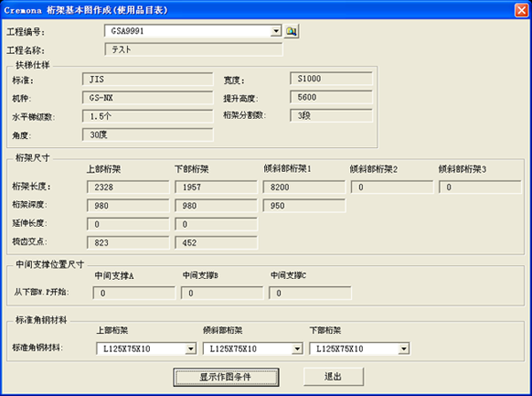This screenshot has height=396, width=532.
Task: Click the 水平梯级数 field
Action: 146,116
